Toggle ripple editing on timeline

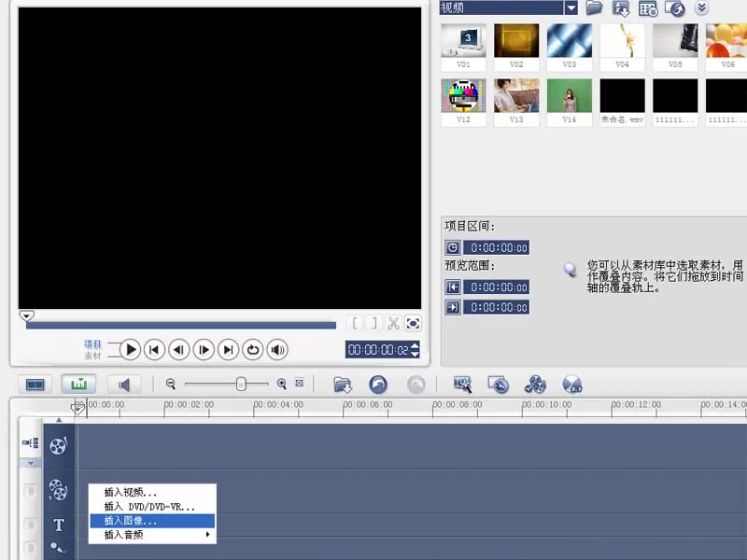31,443
